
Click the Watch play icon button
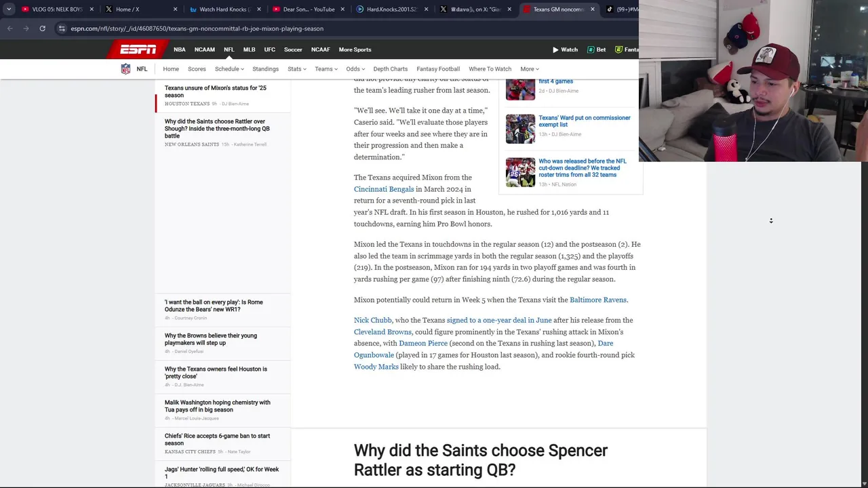[565, 49]
